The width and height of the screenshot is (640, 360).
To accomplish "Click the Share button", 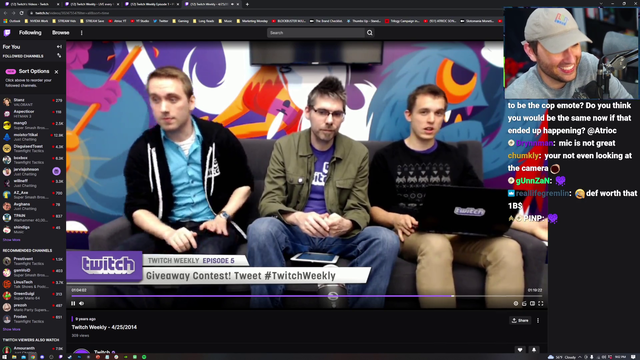I will pyautogui.click(x=520, y=320).
